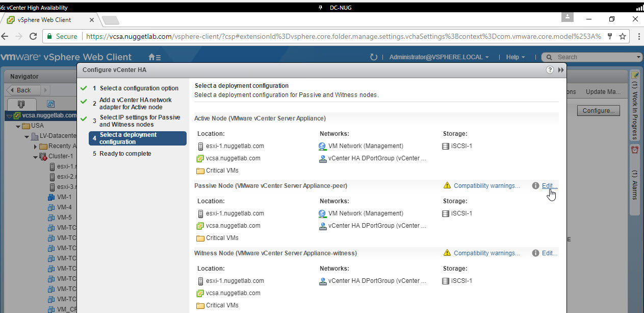The width and height of the screenshot is (644, 313).
Task: Go to step 1 Select a configuration option
Action: tap(139, 88)
